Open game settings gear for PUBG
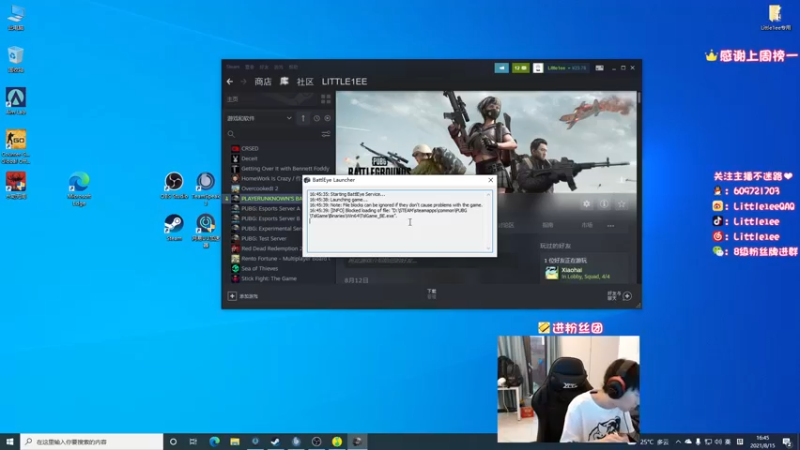The height and width of the screenshot is (450, 800). (x=587, y=204)
